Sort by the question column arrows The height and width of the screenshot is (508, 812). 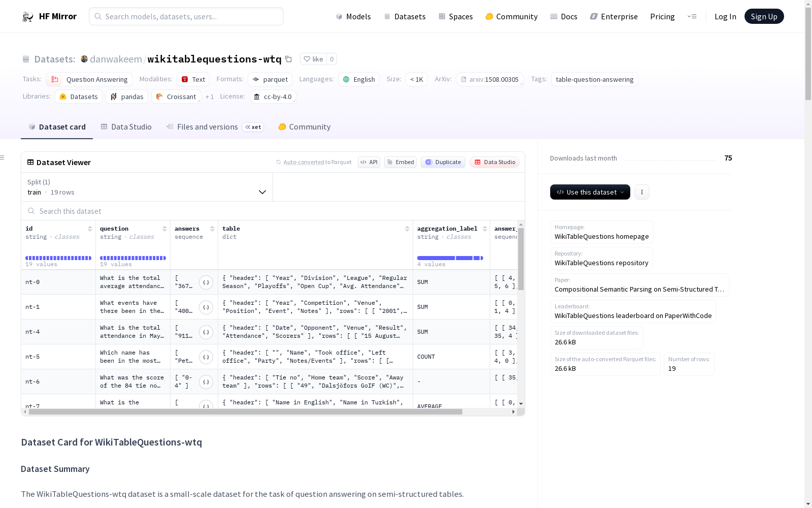164,229
